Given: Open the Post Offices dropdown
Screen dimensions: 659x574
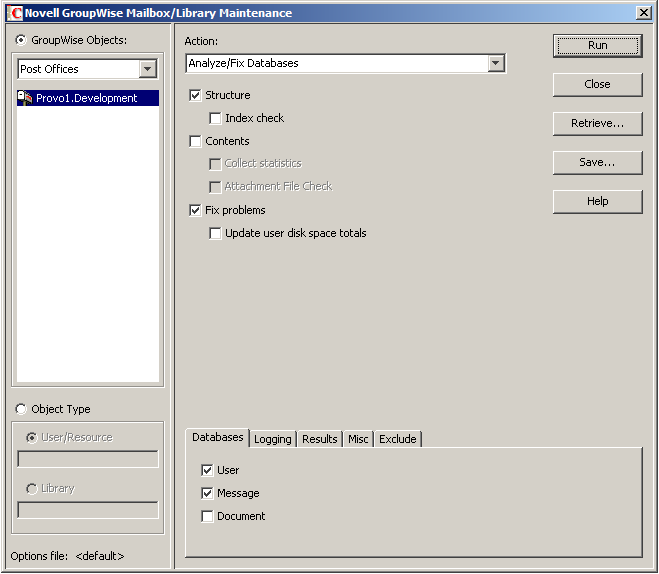Looking at the screenshot, I should 148,69.
